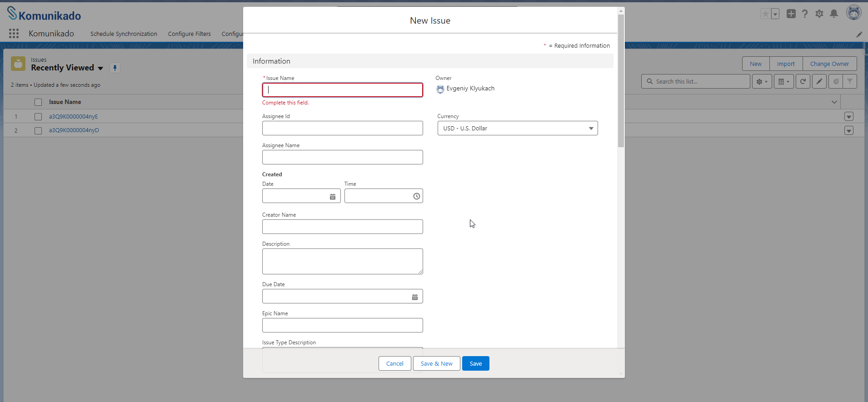This screenshot has height=402, width=868.
Task: Open the Schedule Synchronization tab
Action: 124,34
